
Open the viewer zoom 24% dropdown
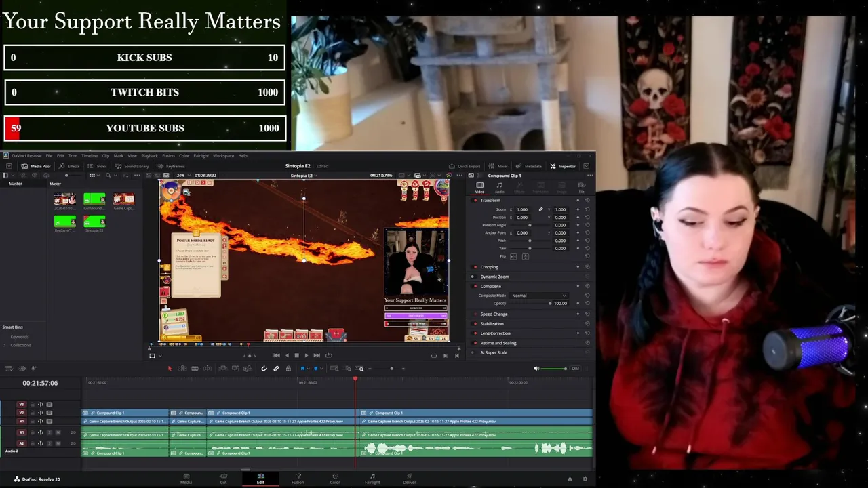point(183,176)
